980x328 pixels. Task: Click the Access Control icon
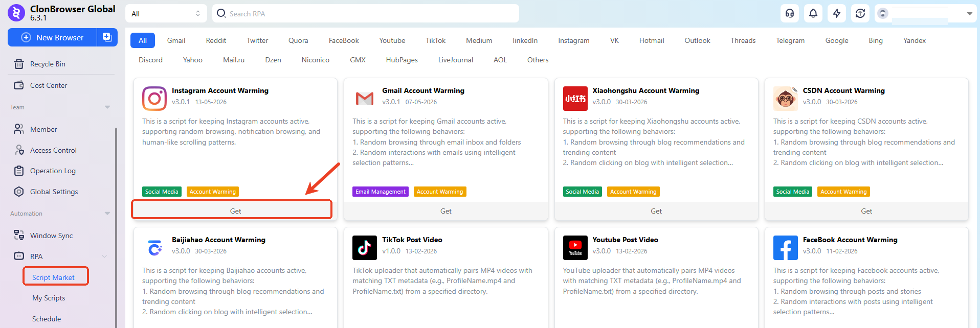pyautogui.click(x=19, y=150)
